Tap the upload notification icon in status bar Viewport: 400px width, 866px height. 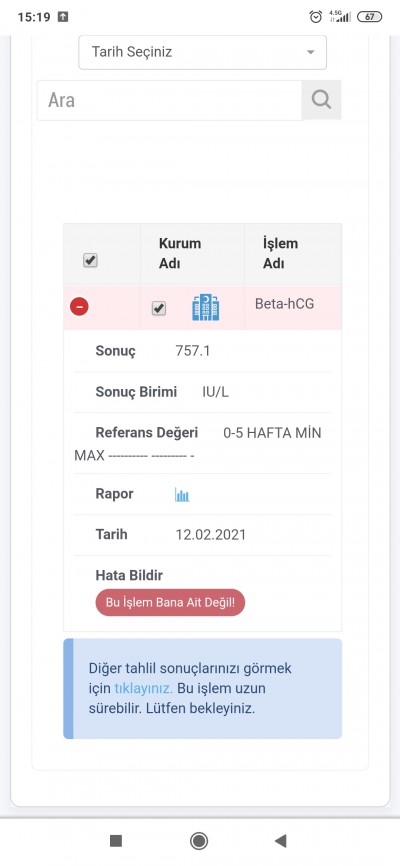click(x=63, y=17)
